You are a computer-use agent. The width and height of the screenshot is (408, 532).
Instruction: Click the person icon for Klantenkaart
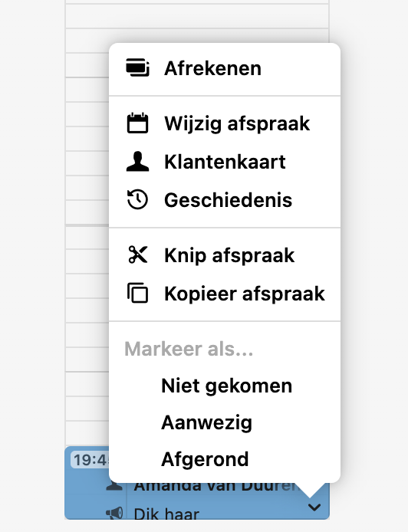click(x=137, y=162)
